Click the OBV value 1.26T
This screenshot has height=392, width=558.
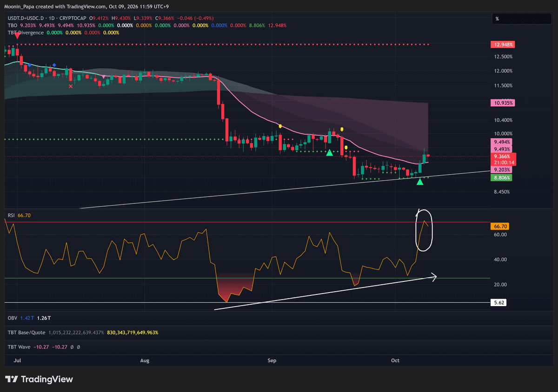point(44,318)
